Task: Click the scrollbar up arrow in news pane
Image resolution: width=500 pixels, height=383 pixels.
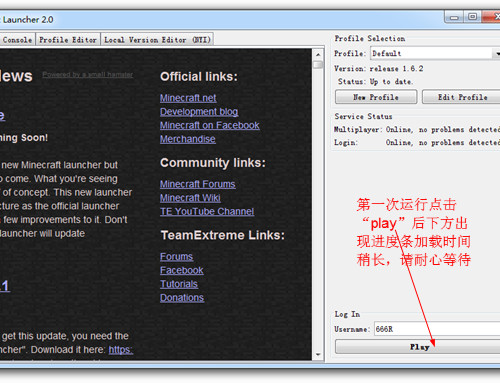Action: coord(318,54)
